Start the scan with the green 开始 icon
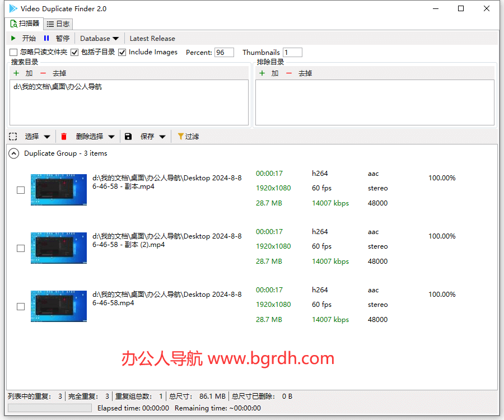Screen dimensions: 504x420 pos(13,38)
